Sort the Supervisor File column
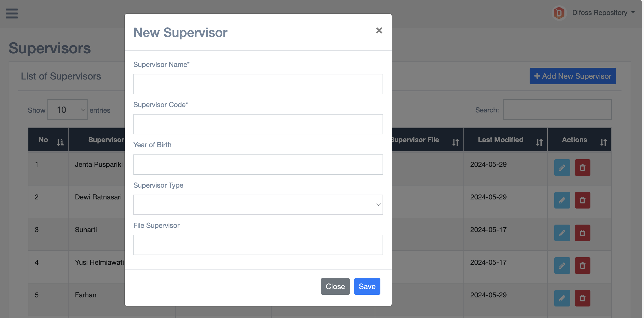Image resolution: width=644 pixels, height=318 pixels. (455, 142)
